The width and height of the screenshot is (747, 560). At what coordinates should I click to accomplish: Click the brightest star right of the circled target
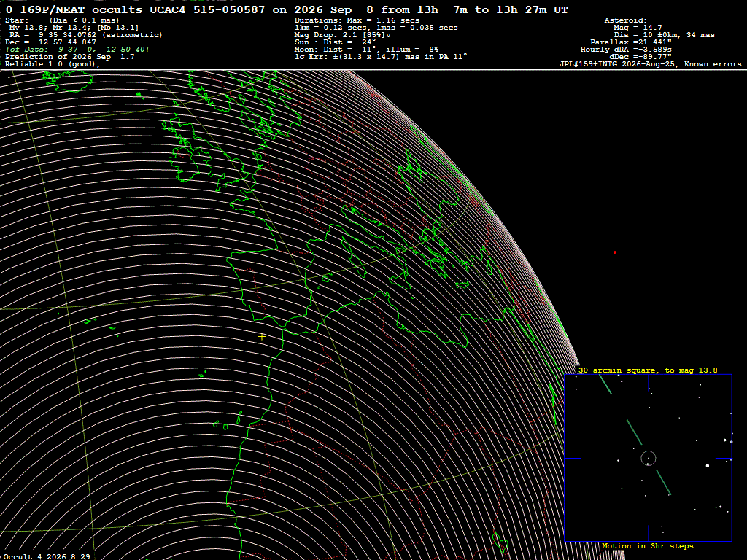708,466
